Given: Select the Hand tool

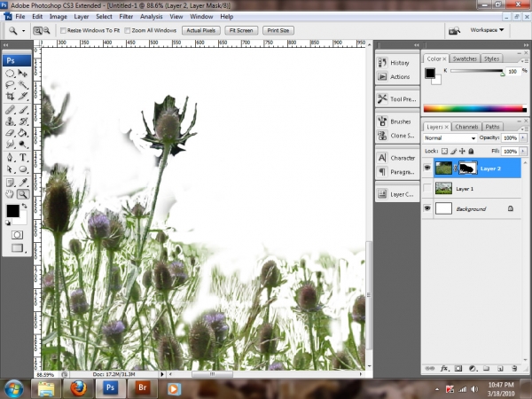Looking at the screenshot, I should 10,194.
